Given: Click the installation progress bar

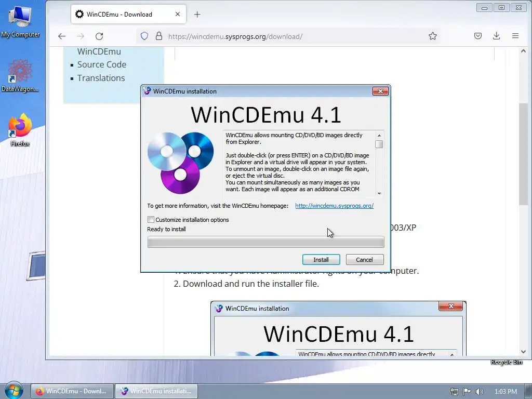Looking at the screenshot, I should (265, 242).
